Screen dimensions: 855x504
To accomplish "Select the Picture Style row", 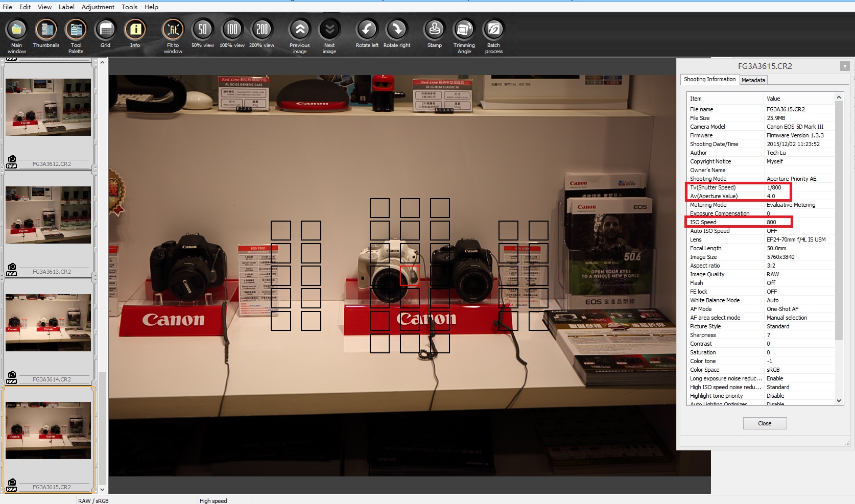I will tap(761, 326).
